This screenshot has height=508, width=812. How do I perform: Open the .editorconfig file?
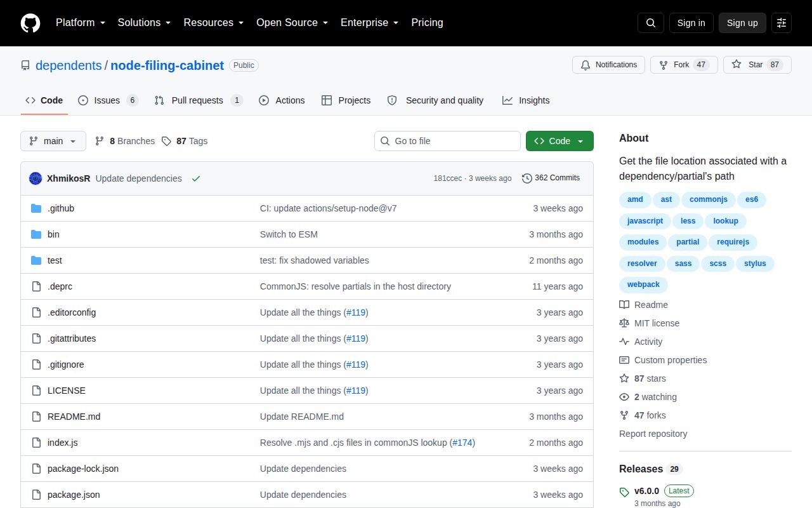click(x=72, y=312)
